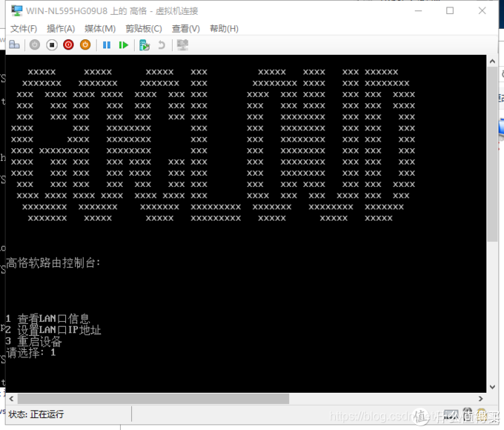Click the Revert undo-arrow icon
This screenshot has height=430, width=504.
(x=162, y=44)
